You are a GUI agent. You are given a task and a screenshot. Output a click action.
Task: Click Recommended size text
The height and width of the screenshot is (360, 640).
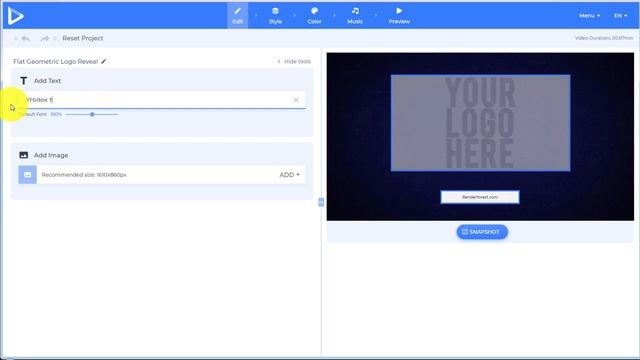pos(84,175)
